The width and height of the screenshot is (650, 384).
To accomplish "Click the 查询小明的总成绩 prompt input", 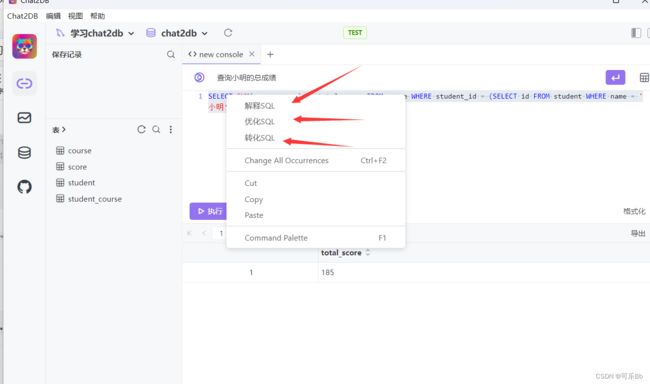I will tap(247, 78).
